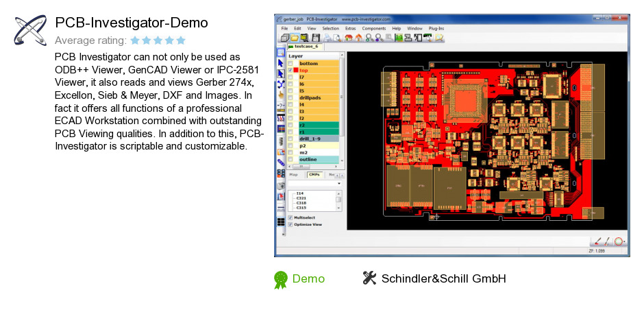Click the PCB-Investigator crossed-tools logo
Screen dimensions: 644x310
click(x=30, y=29)
